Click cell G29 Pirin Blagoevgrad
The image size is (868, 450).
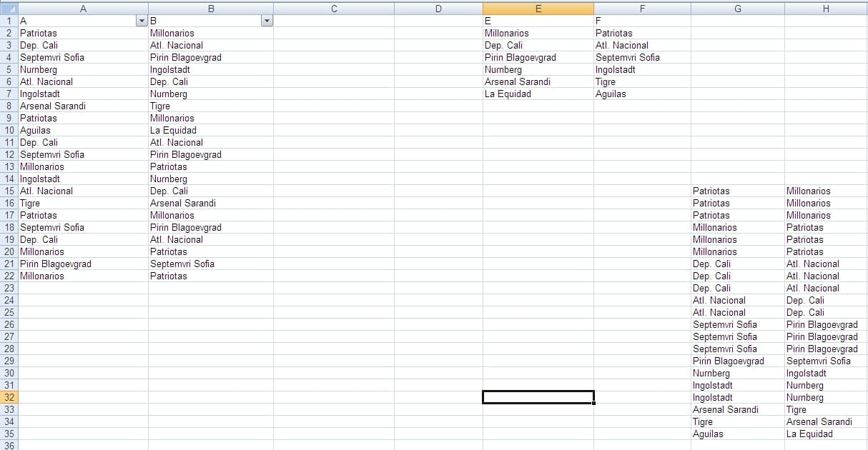tap(738, 361)
